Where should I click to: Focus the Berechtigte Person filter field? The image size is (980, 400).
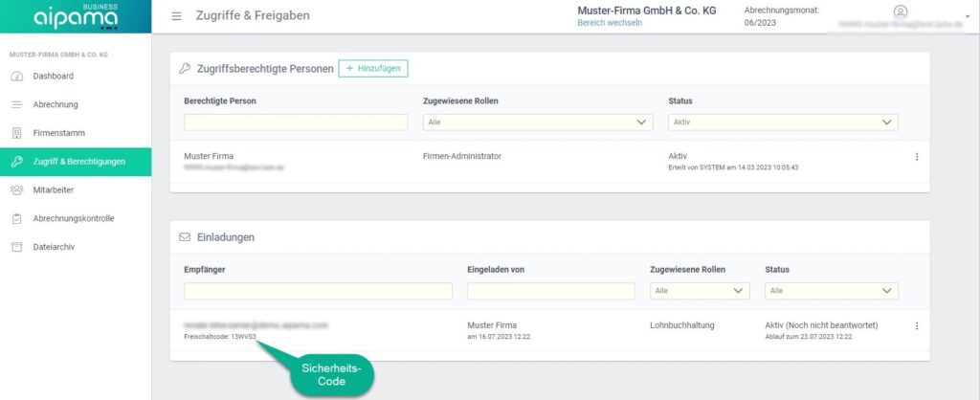(x=296, y=122)
